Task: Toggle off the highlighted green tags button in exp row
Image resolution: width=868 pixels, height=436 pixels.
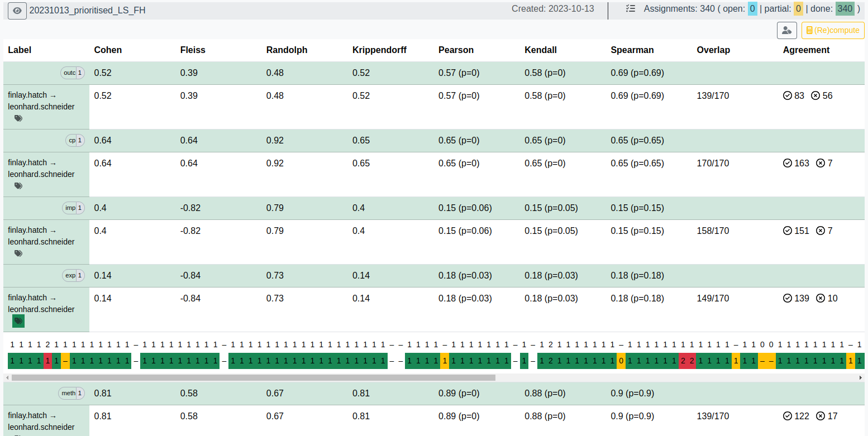Action: [18, 321]
